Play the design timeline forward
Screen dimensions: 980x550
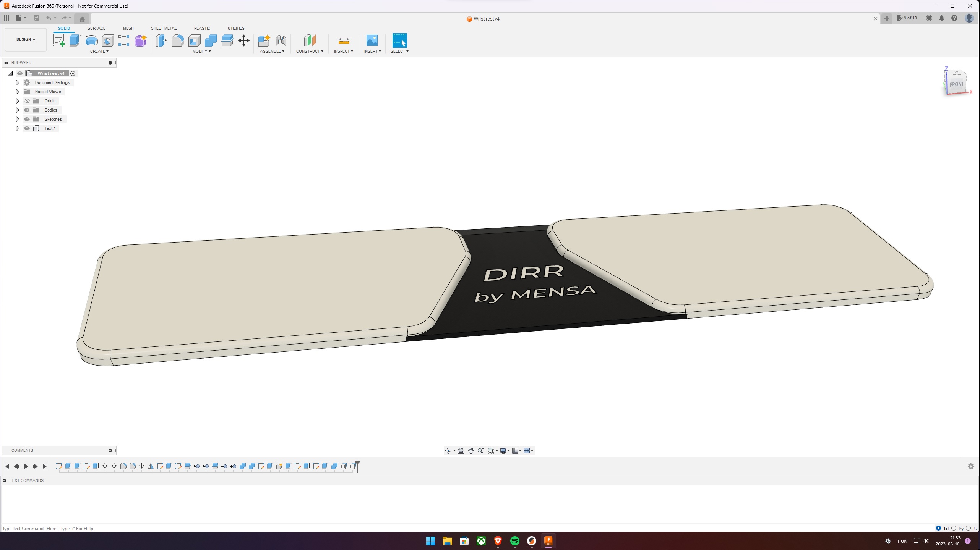26,466
